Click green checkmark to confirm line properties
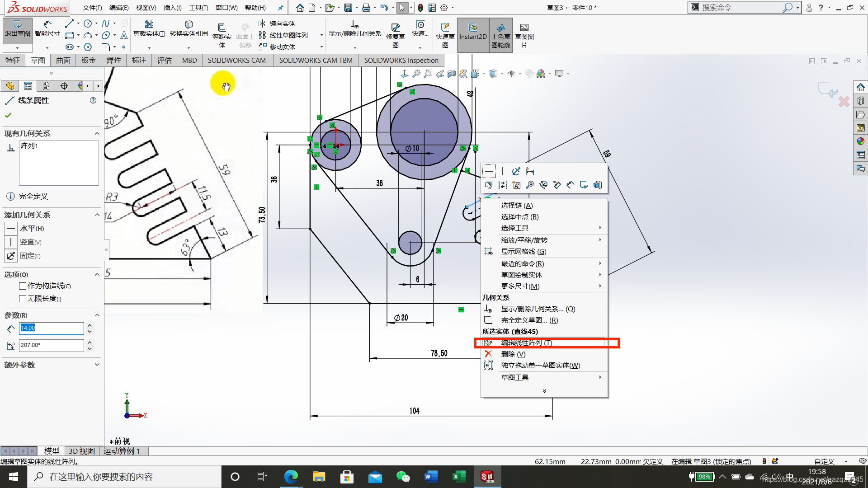The width and height of the screenshot is (868, 488). (x=8, y=115)
